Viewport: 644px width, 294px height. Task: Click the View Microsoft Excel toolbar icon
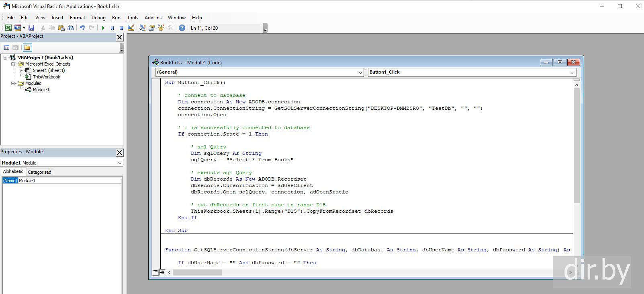8,28
